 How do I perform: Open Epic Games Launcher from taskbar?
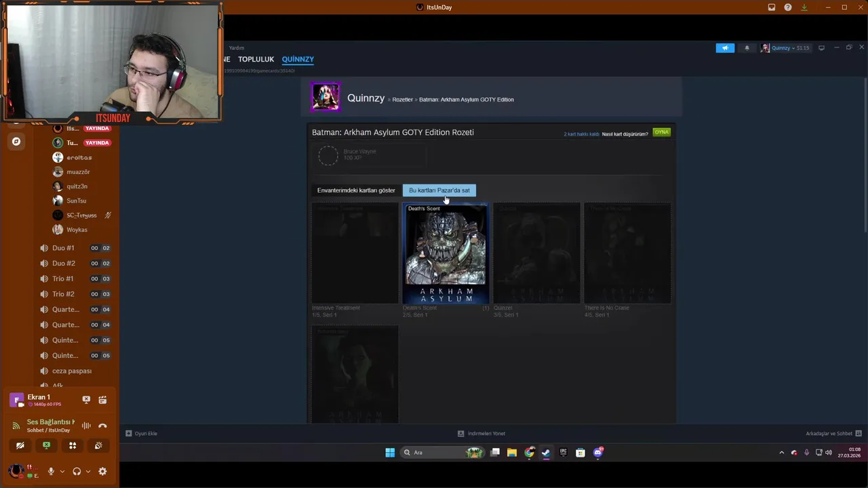(563, 452)
